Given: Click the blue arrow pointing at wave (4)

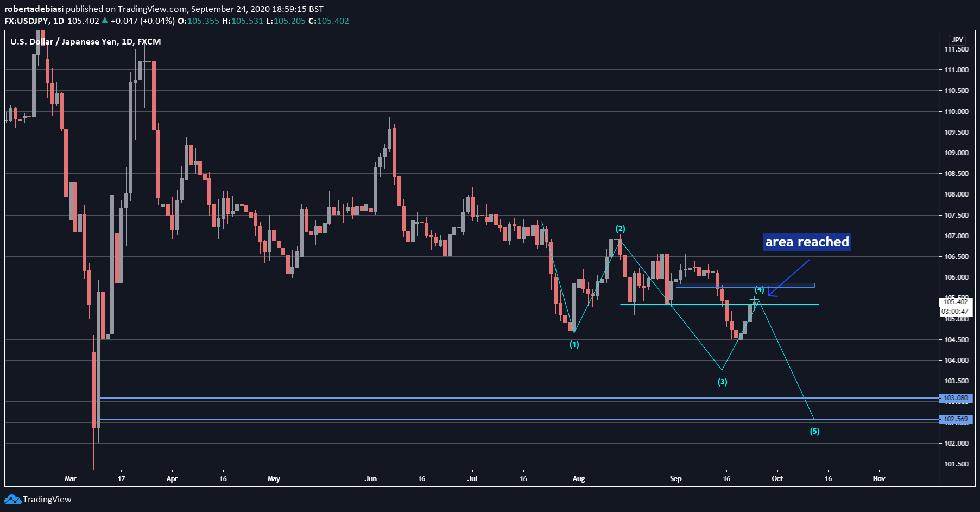Looking at the screenshot, I should tap(788, 278).
